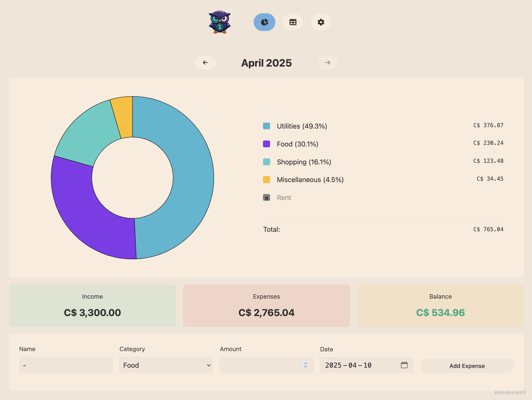Toggle the Utilities legend entry
The image size is (532, 400).
[302, 126]
